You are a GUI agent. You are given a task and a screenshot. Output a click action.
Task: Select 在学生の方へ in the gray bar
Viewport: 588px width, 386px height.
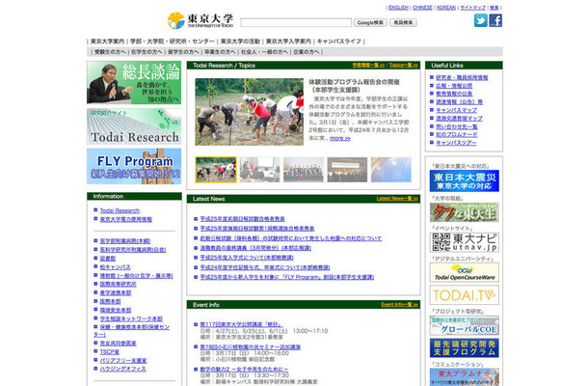[x=147, y=52]
